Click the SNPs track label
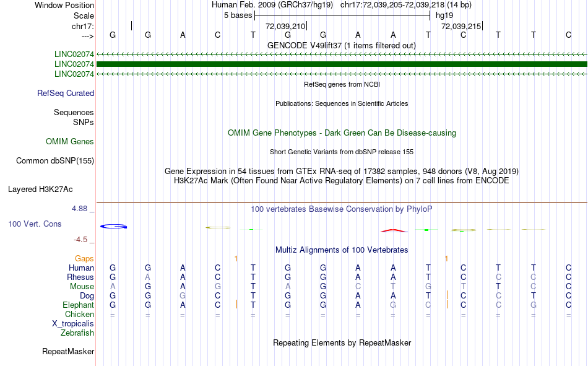 click(x=84, y=123)
